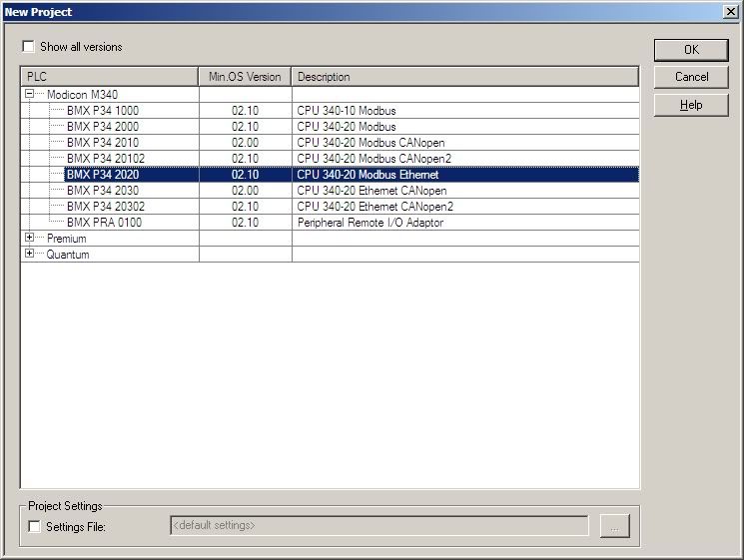This screenshot has height=560, width=744.
Task: Click 02.10 version in BMX P34 1000 row
Action: pyautogui.click(x=245, y=111)
